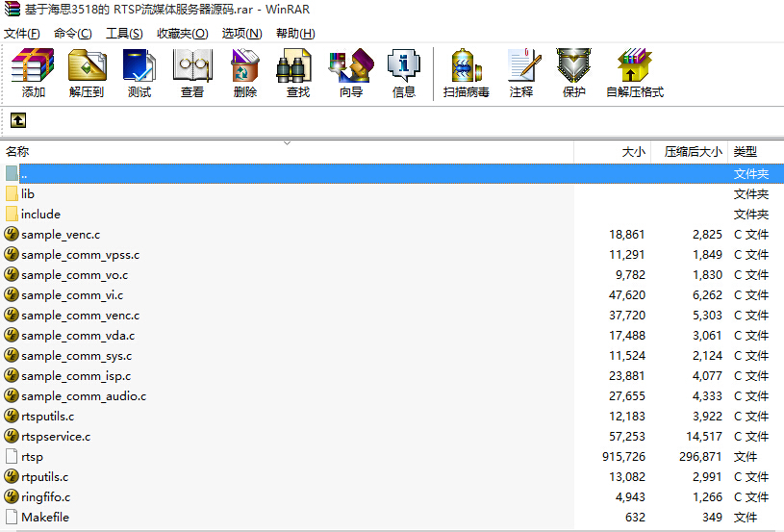The image size is (784, 532).
Task: Click the 47,620 size of sample_comm_vi.c
Action: [627, 295]
